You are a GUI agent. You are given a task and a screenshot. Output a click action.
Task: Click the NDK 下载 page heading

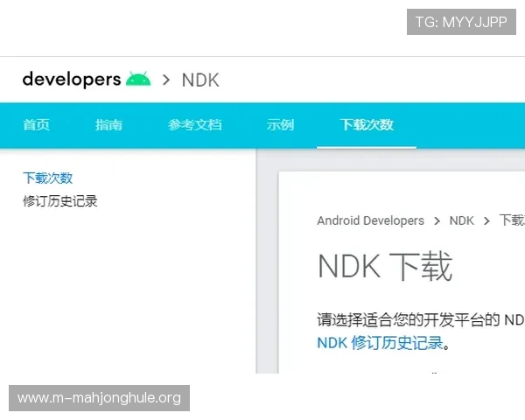tap(385, 267)
